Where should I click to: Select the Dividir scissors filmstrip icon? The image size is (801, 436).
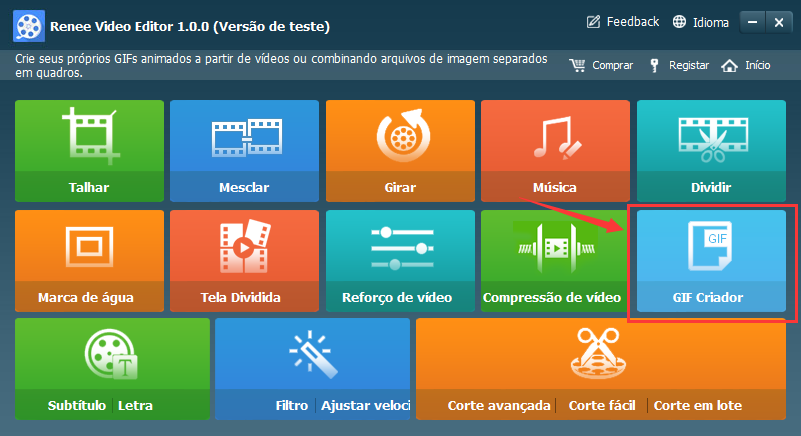tap(713, 139)
